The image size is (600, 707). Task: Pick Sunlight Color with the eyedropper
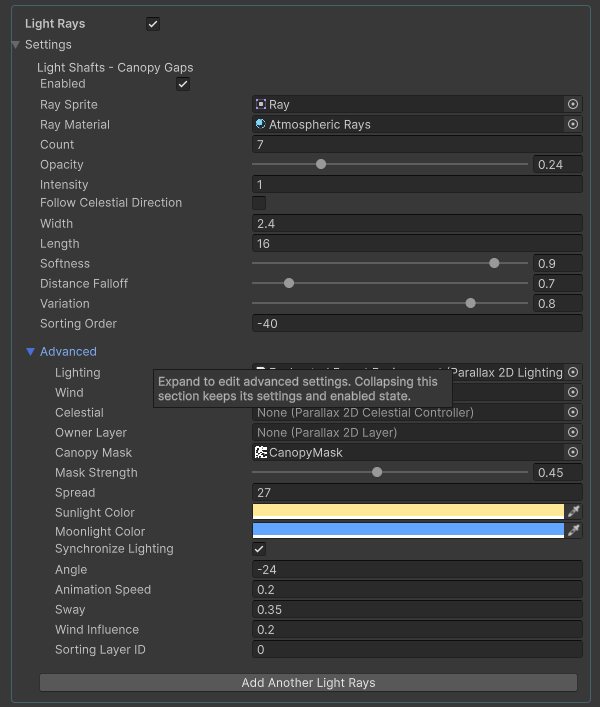pyautogui.click(x=573, y=511)
